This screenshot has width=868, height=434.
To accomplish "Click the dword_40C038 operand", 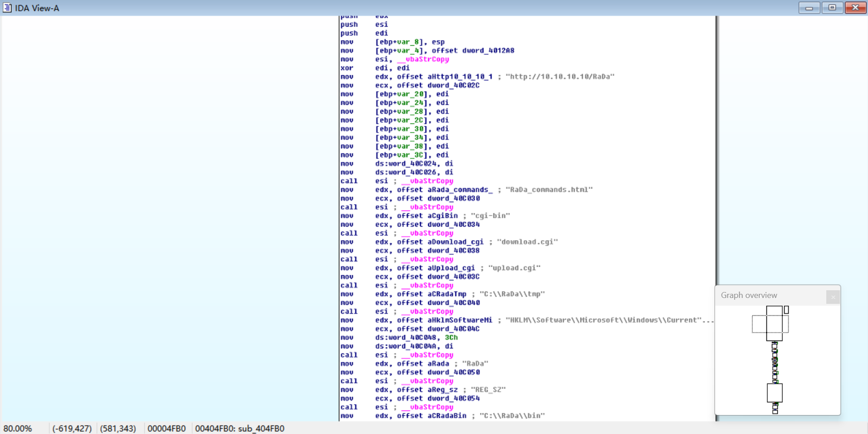I will pyautogui.click(x=454, y=250).
